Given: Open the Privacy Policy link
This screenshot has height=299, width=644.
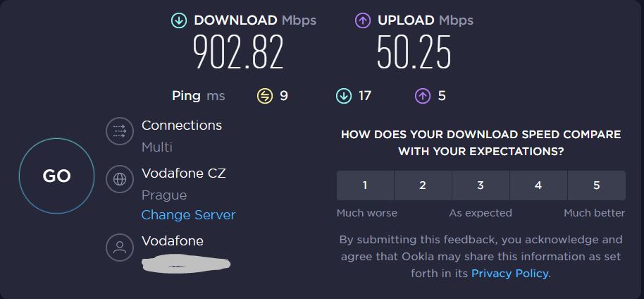Looking at the screenshot, I should point(509,274).
